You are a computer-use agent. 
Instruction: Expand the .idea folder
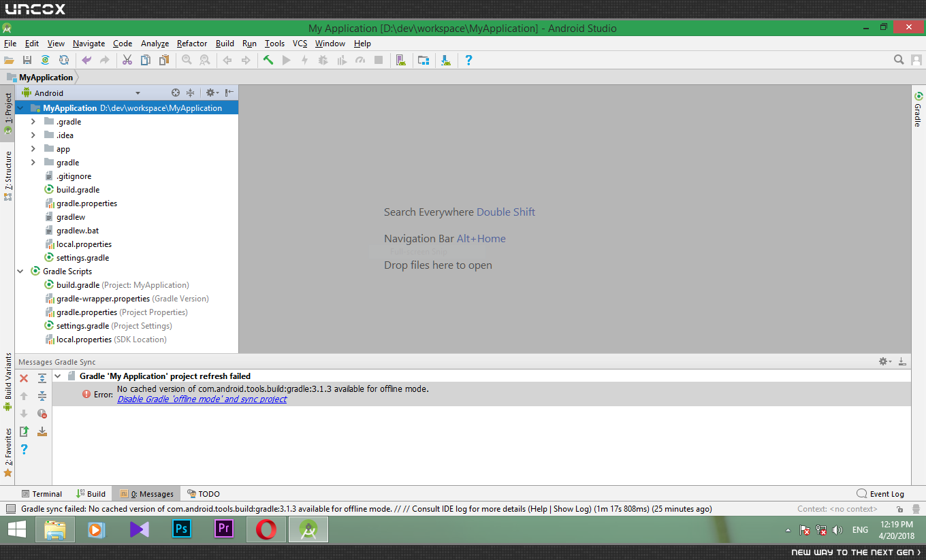(33, 135)
